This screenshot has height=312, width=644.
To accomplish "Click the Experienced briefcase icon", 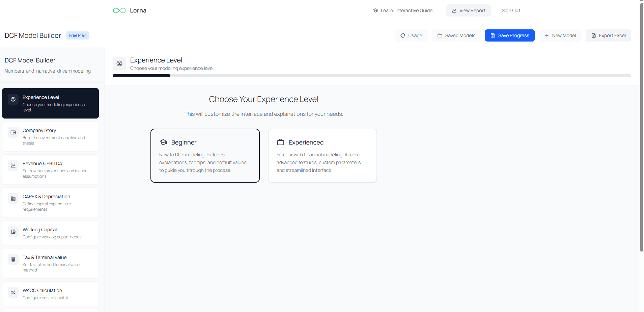I will (281, 142).
